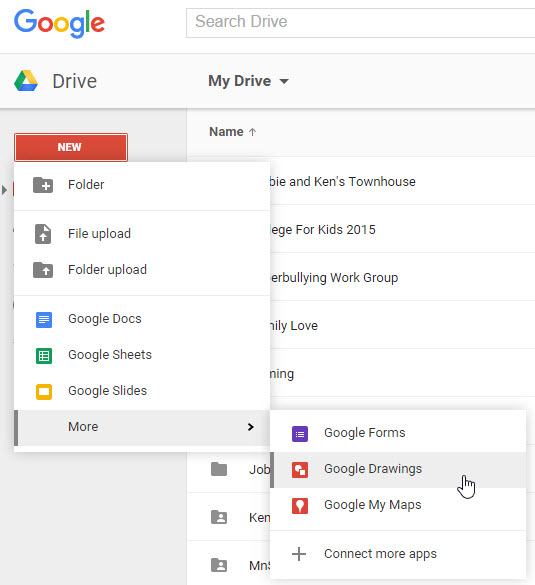The width and height of the screenshot is (535, 585).
Task: Open the More menu item
Action: coord(142,428)
